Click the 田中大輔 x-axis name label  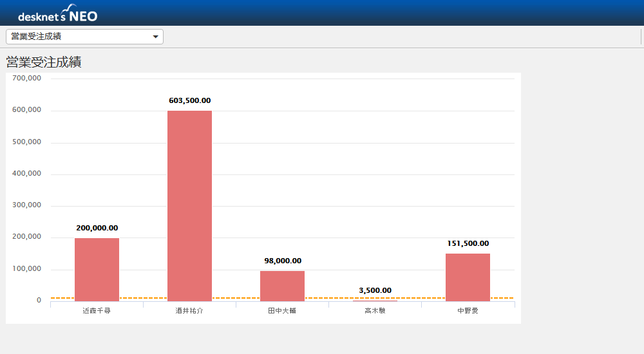point(282,311)
